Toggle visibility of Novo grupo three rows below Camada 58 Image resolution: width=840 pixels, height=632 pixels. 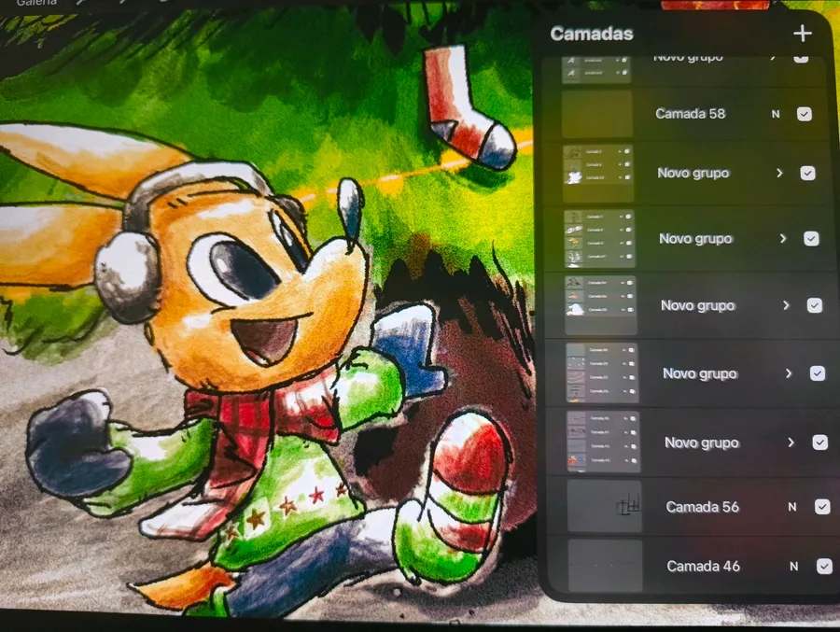(x=814, y=305)
